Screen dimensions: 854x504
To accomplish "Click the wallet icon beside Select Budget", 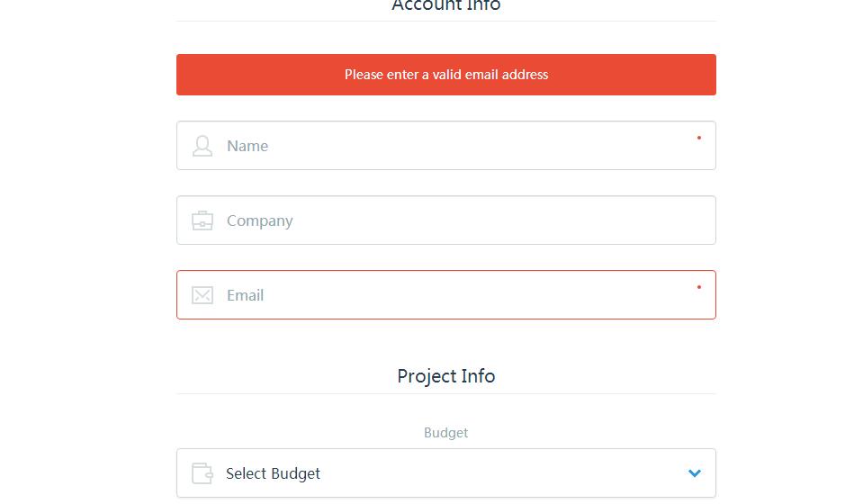I will coord(202,473).
